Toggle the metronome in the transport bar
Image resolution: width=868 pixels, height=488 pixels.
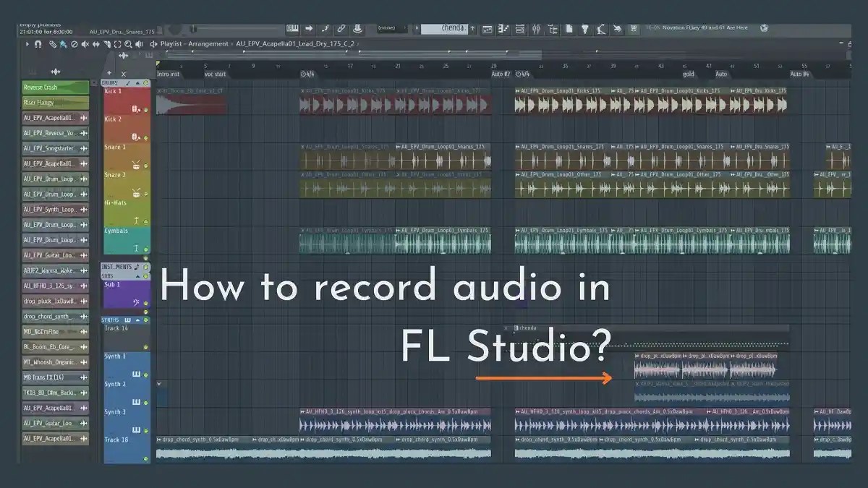coord(325,27)
